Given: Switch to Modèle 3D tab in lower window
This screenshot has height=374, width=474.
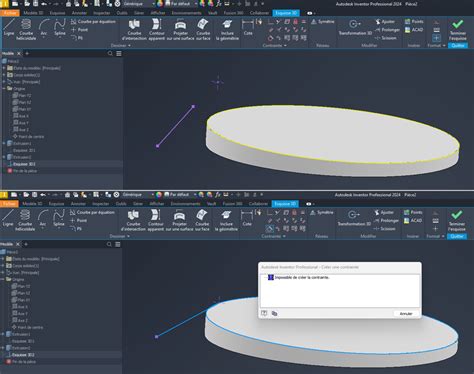Looking at the screenshot, I should tap(32, 204).
